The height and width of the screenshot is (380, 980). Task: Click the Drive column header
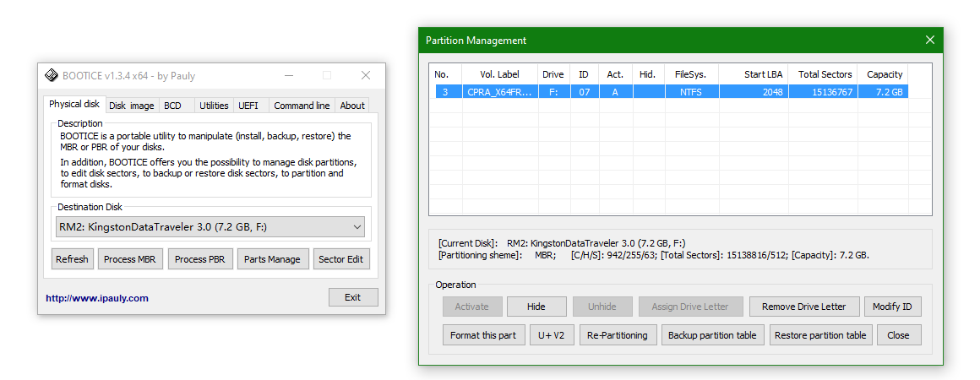click(553, 74)
